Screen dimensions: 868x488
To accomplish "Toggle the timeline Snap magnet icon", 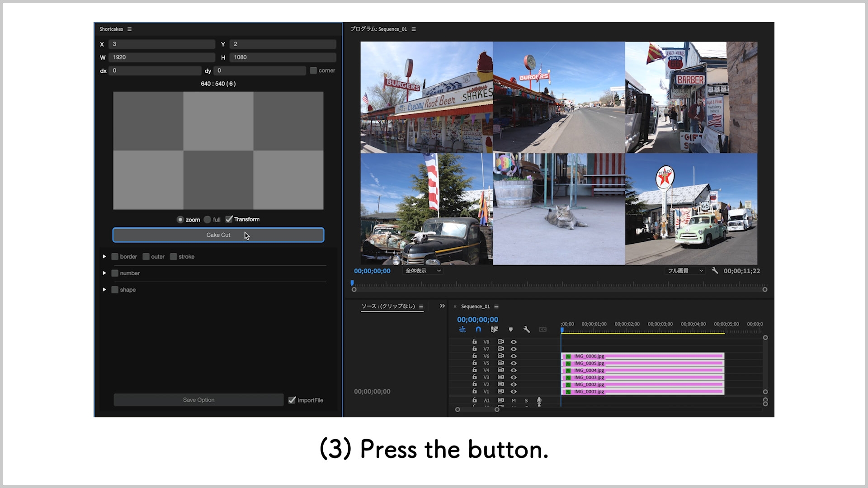I will 478,329.
